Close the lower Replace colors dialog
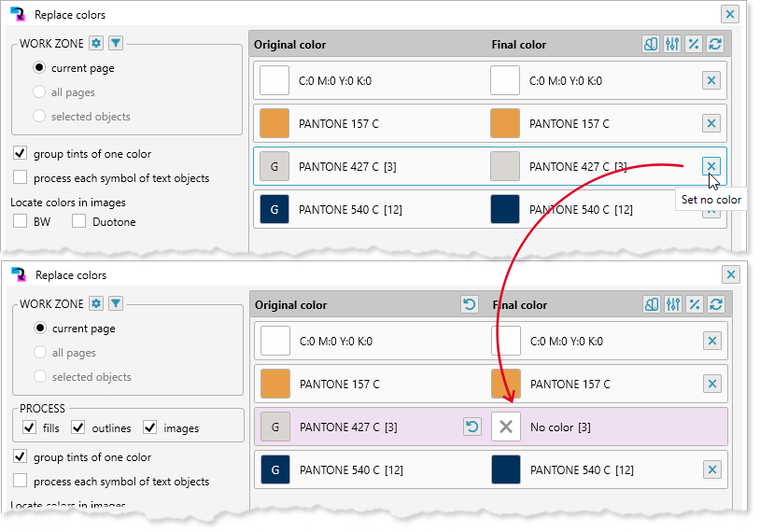 coord(731,274)
